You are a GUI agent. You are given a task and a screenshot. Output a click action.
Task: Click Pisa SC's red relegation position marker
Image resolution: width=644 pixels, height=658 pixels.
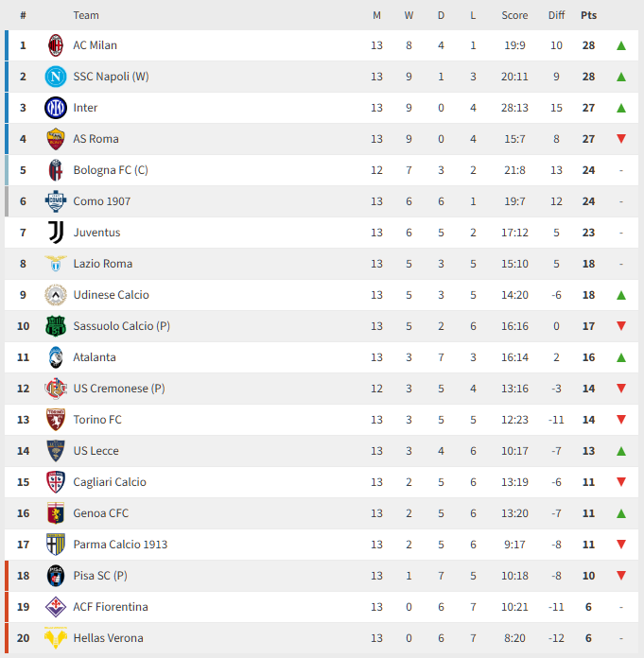[7, 576]
